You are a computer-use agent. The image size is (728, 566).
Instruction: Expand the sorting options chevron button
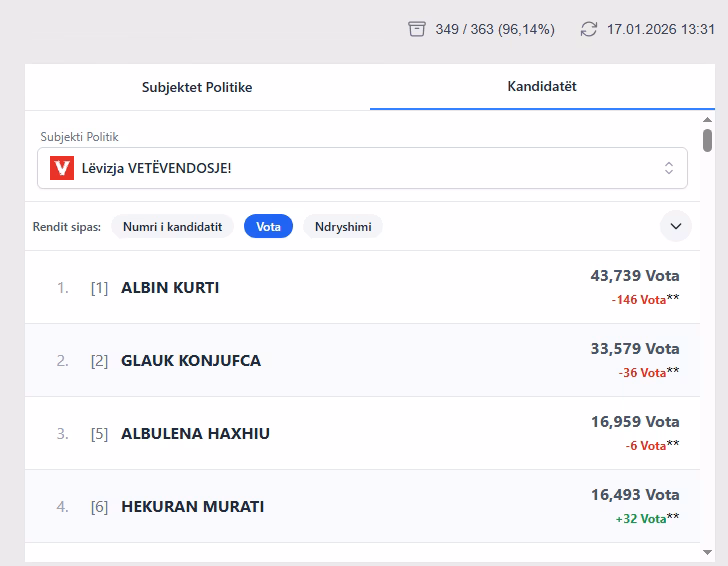(x=676, y=226)
